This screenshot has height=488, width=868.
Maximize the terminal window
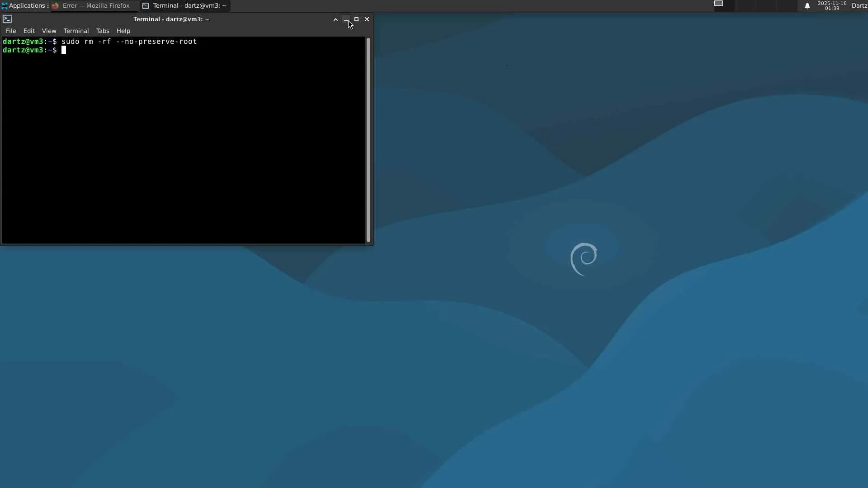tap(356, 19)
